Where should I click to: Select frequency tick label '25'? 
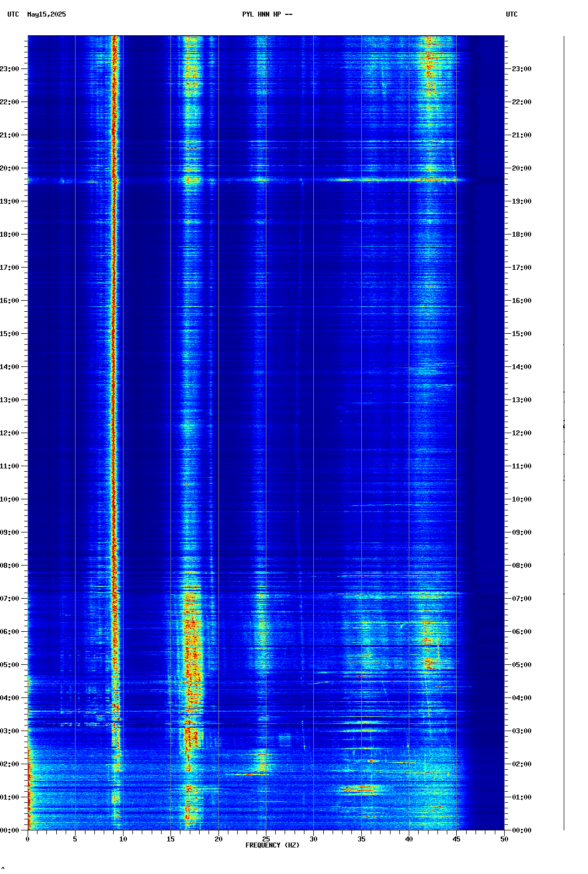(x=266, y=839)
